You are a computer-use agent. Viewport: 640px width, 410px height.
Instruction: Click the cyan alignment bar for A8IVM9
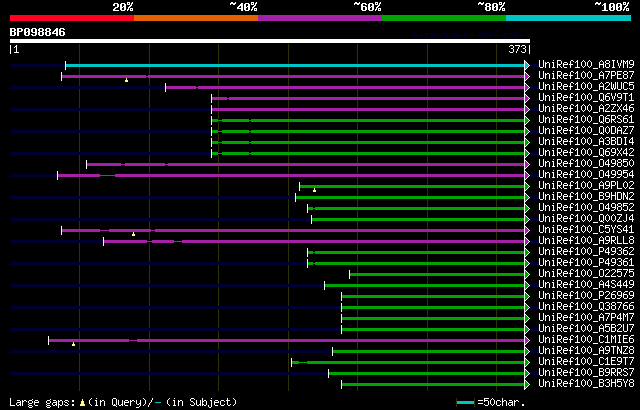[295, 65]
